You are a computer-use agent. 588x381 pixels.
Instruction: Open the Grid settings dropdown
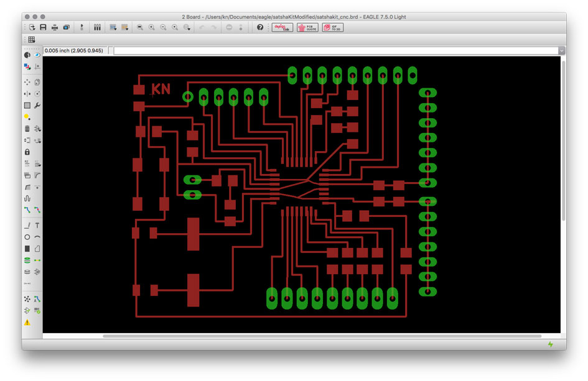(32, 39)
